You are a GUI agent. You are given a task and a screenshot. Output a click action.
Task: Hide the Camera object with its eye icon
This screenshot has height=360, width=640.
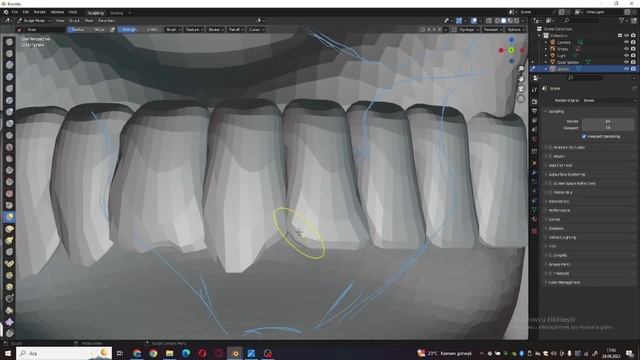[x=627, y=42]
